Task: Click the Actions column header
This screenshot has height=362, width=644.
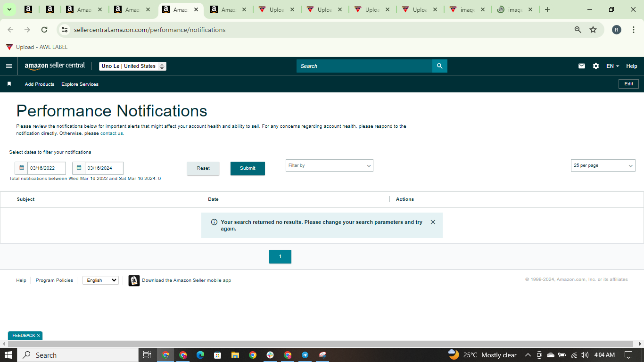Action: pos(405,199)
